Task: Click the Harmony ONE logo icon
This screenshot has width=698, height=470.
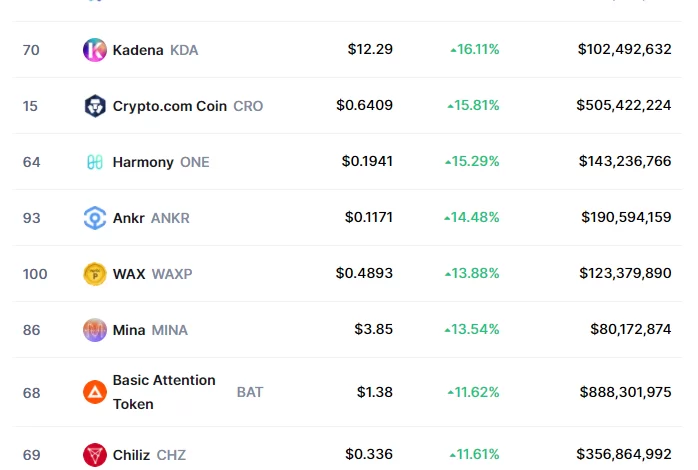Action: pyautogui.click(x=95, y=162)
